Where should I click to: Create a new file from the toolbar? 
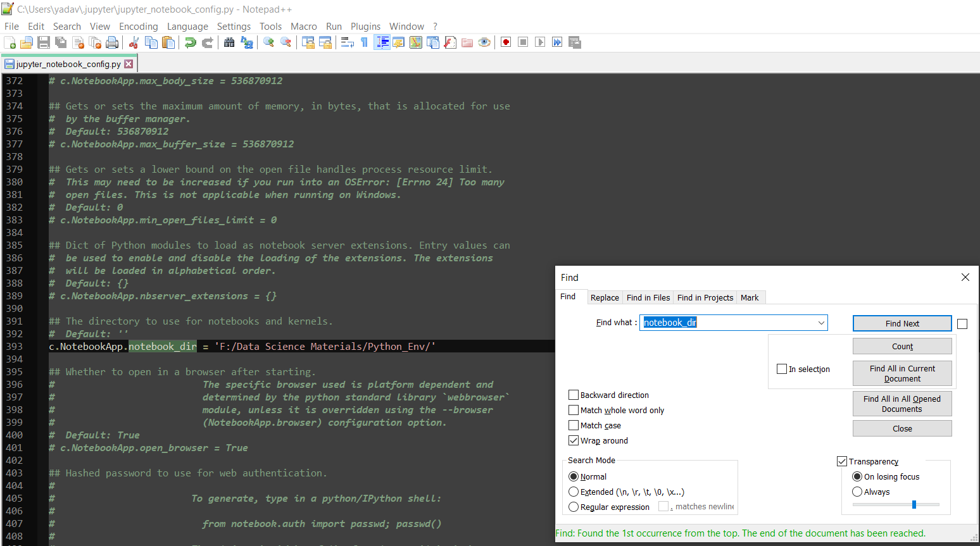click(10, 42)
